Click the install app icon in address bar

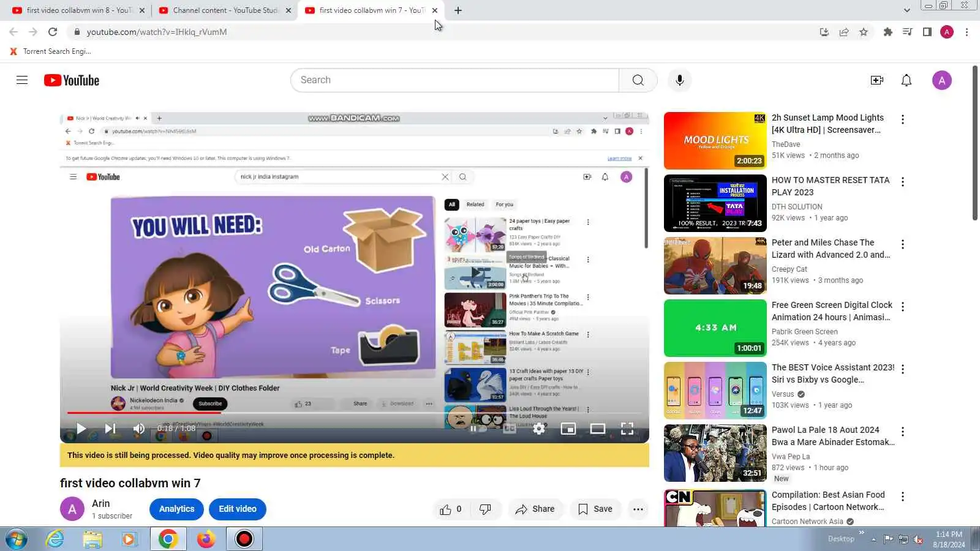coord(824,32)
